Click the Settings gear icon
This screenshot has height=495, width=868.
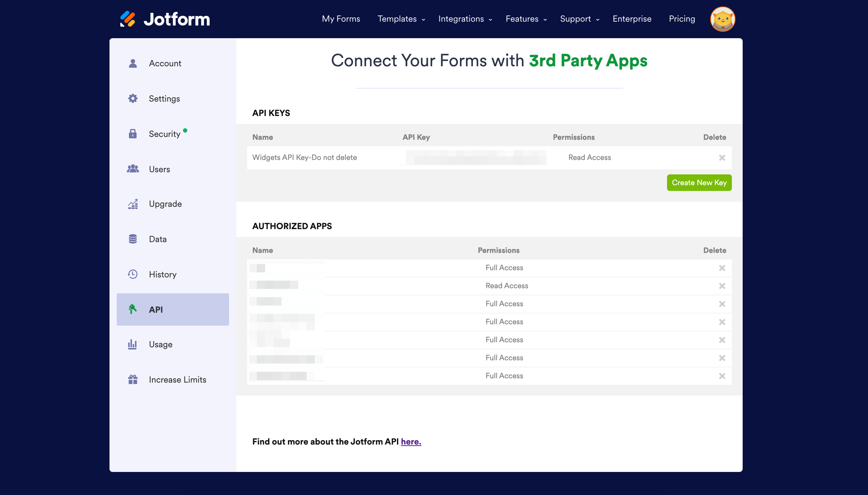(x=133, y=98)
